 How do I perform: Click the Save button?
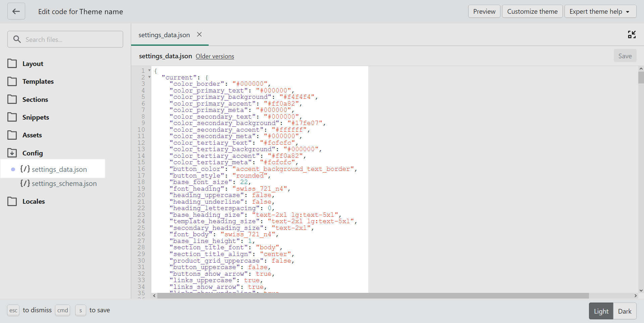click(x=625, y=56)
